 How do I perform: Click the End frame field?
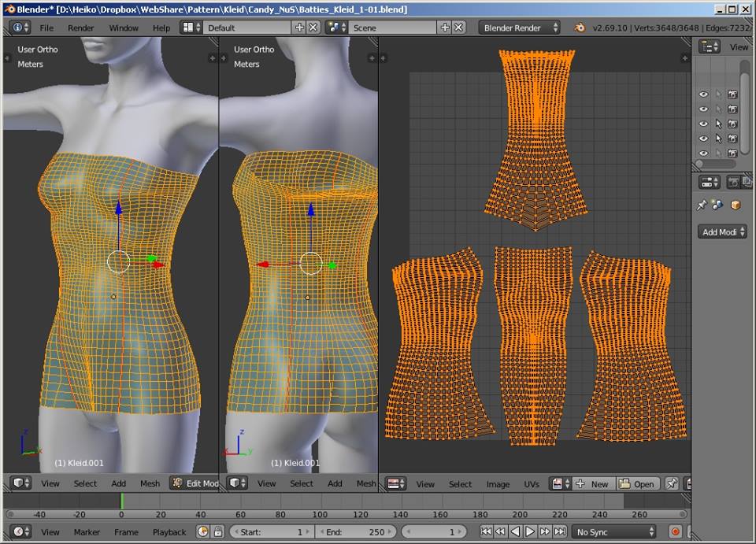[355, 532]
